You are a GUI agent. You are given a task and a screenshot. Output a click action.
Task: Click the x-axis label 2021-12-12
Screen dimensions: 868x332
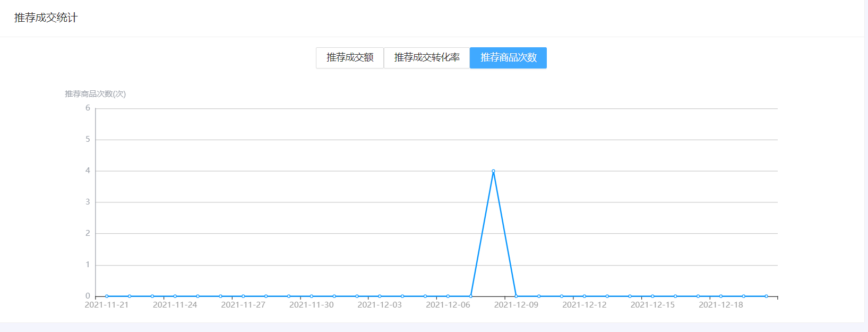(x=584, y=305)
